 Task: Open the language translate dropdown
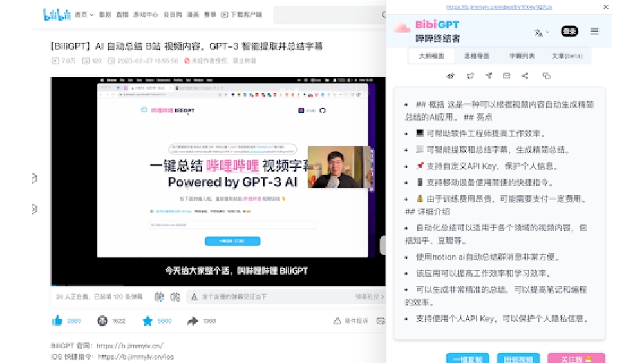tap(542, 32)
